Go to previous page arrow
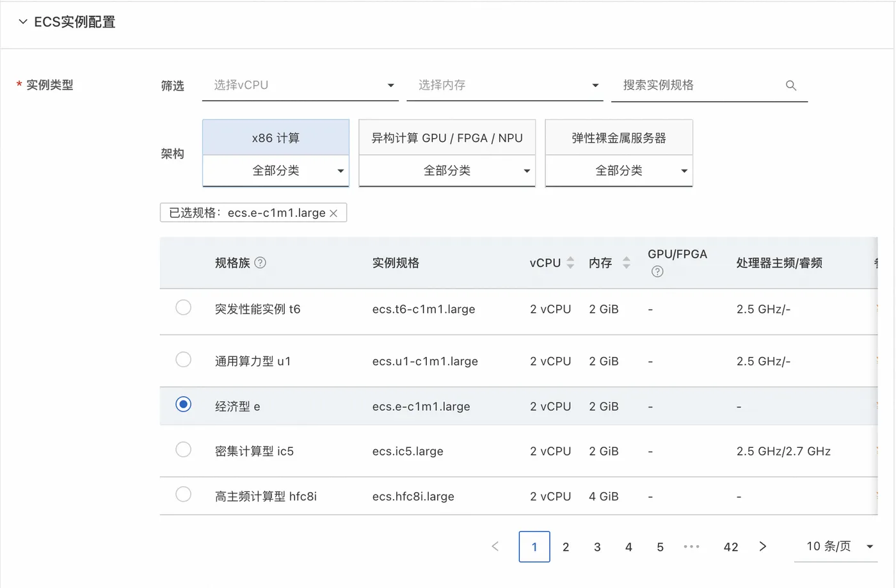Image resolution: width=896 pixels, height=588 pixels. (495, 546)
